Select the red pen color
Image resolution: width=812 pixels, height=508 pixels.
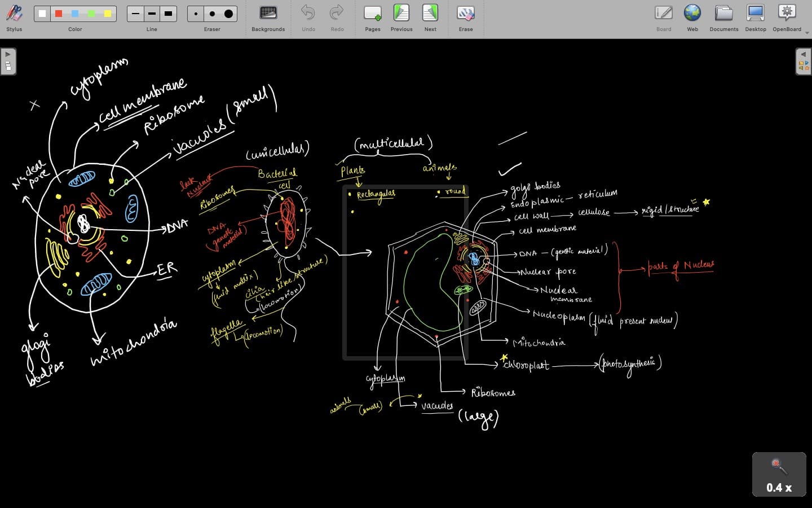point(59,14)
